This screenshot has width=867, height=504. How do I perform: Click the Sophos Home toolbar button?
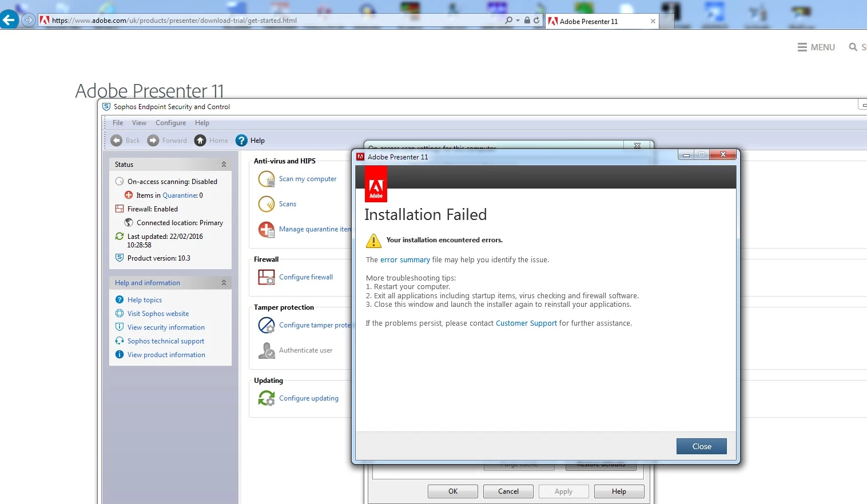coord(211,141)
